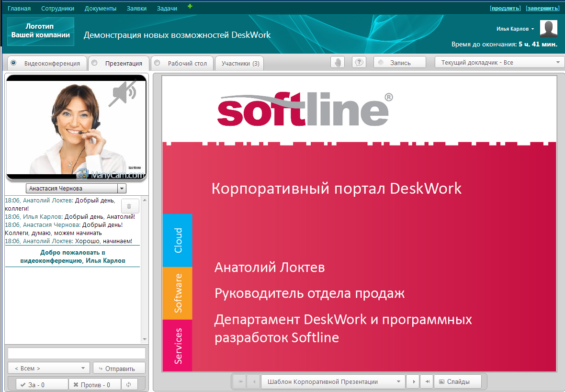Send the message with Отправить
This screenshot has height=392, width=565.
pos(119,368)
